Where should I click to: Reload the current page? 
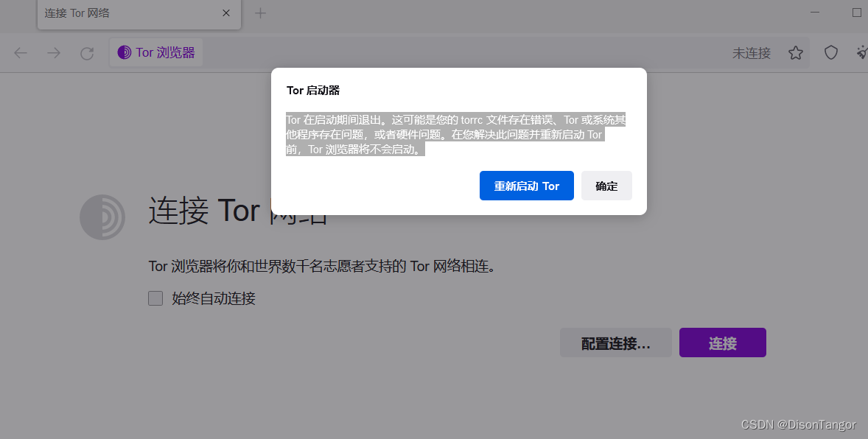click(87, 52)
